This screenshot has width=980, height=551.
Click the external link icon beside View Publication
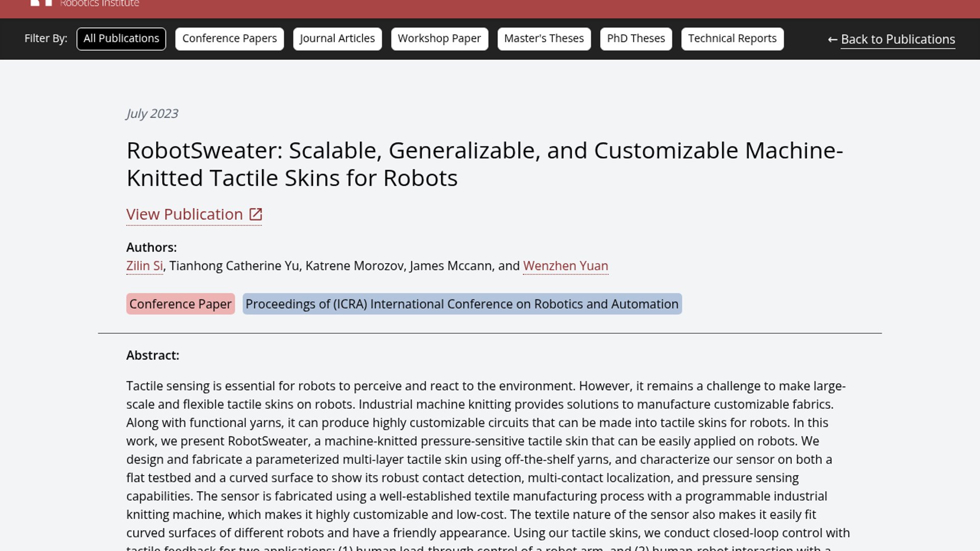click(255, 214)
